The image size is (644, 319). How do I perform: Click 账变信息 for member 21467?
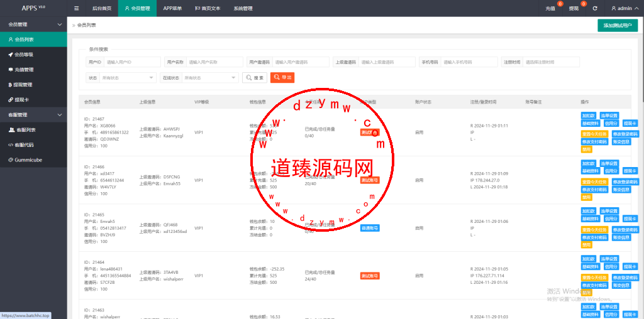[621, 141]
